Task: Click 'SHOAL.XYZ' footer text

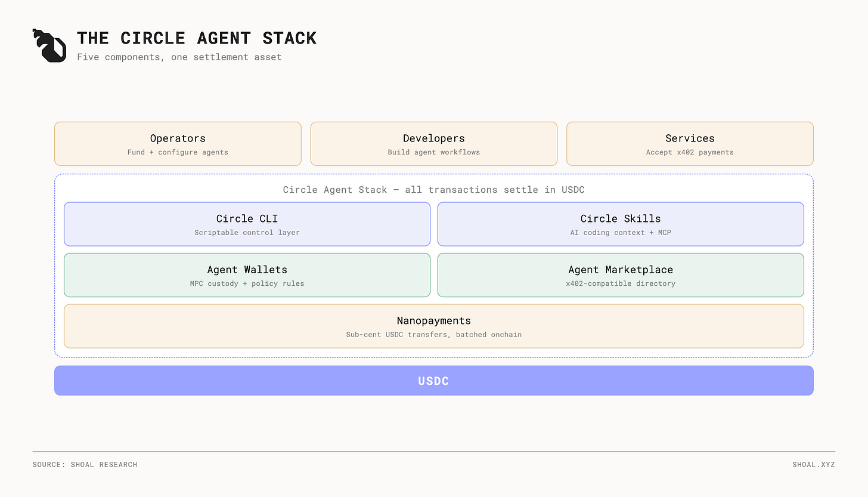Action: [814, 465]
